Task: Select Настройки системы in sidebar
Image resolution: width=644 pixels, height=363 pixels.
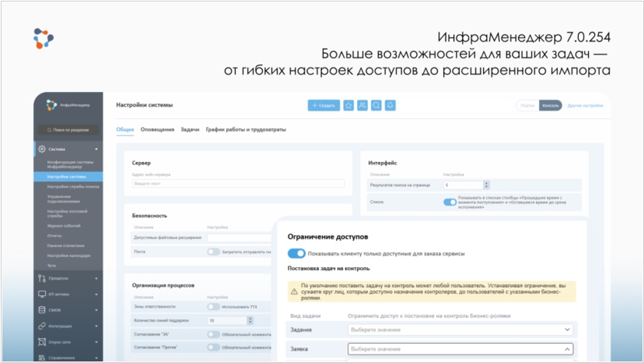Action: 68,177
